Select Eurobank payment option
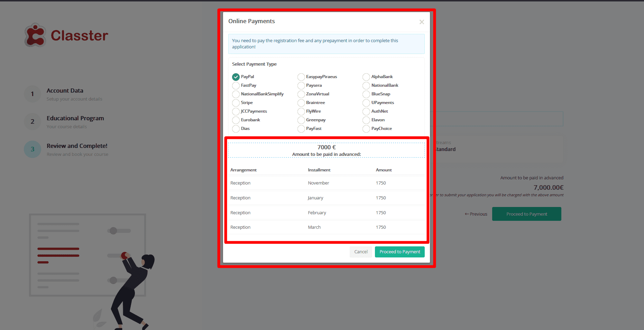Screen dimensions: 644x330 (236, 120)
